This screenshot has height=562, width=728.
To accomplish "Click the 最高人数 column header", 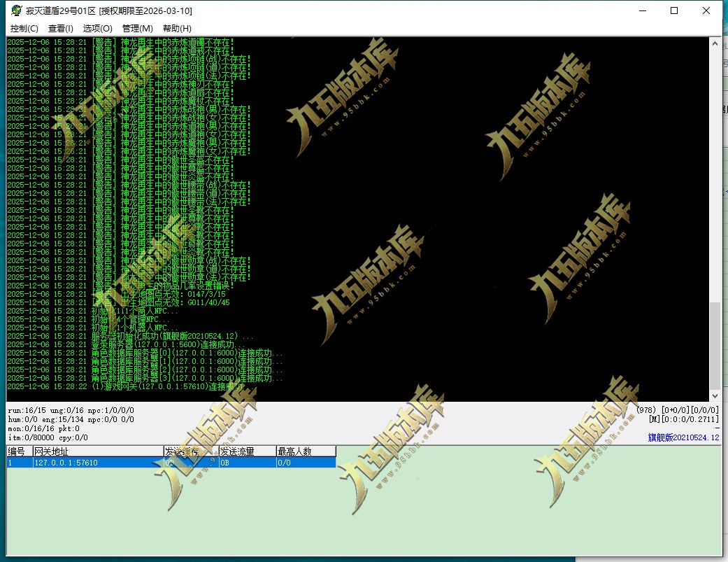I will point(306,451).
